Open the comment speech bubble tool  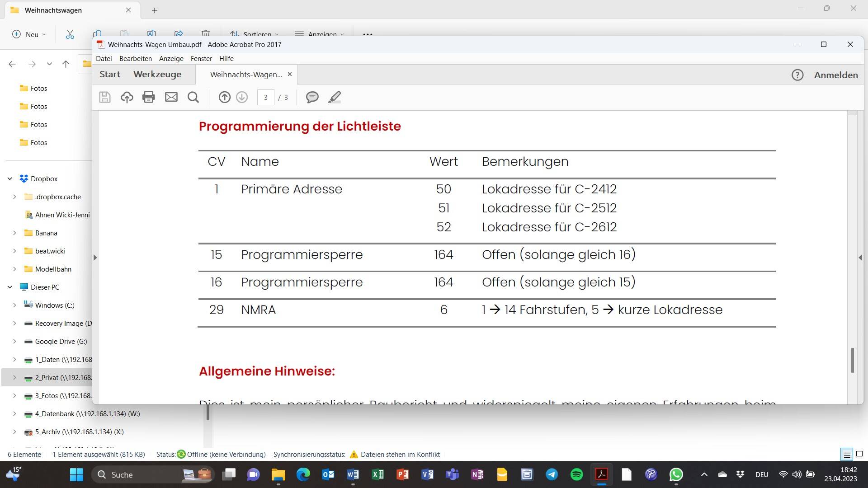coord(312,97)
